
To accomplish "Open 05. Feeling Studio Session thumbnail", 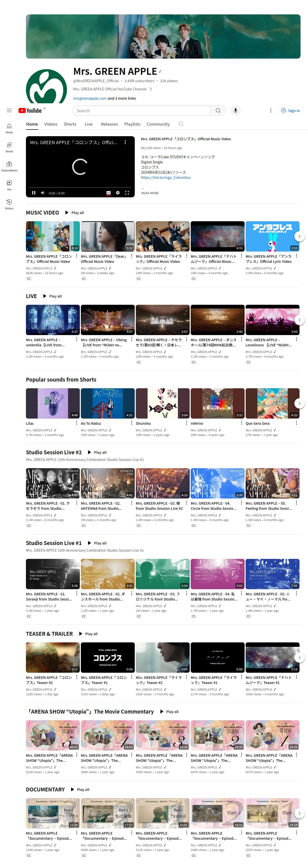I will tap(272, 483).
